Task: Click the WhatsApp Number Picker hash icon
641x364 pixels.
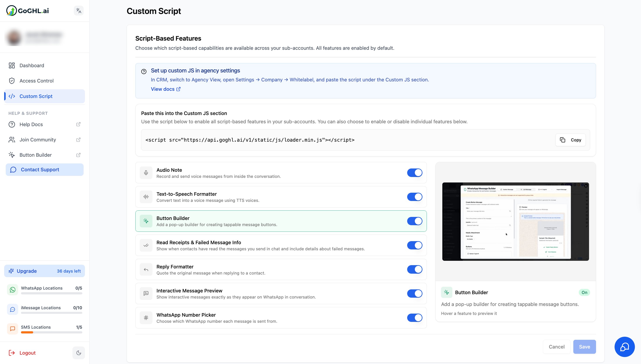Action: (146, 318)
